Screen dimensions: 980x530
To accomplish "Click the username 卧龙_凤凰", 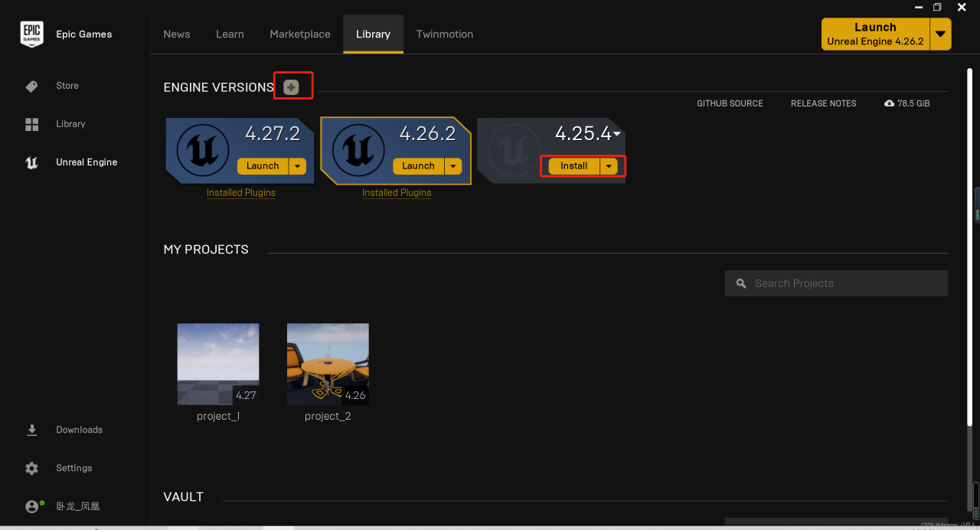I will (x=78, y=506).
